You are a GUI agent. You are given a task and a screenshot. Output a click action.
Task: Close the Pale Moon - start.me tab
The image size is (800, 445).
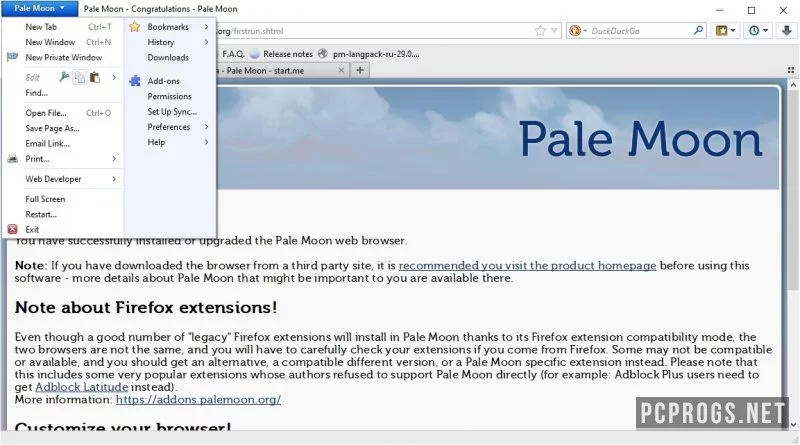(x=341, y=70)
